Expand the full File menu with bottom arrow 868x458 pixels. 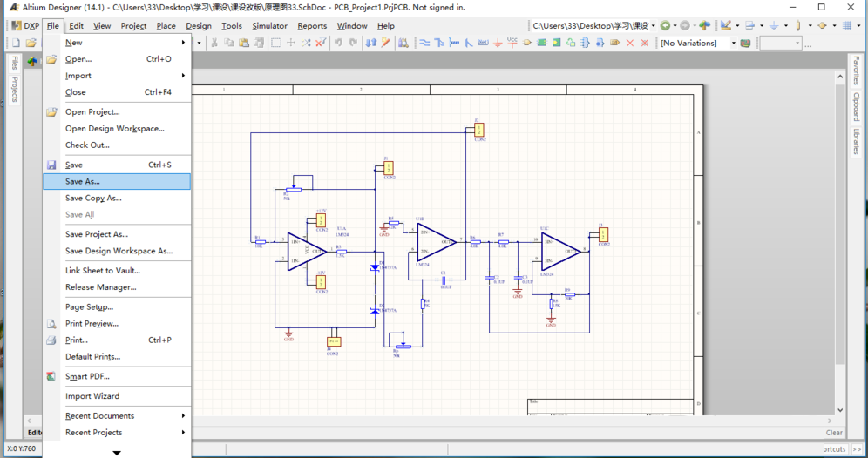(x=117, y=453)
